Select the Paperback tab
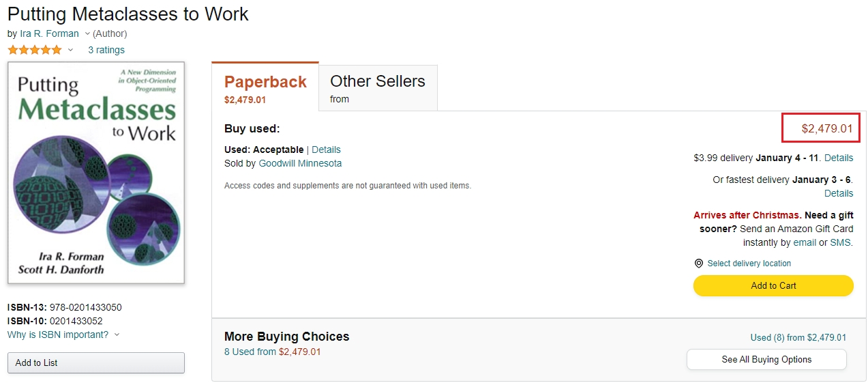The image size is (868, 383). (x=265, y=87)
